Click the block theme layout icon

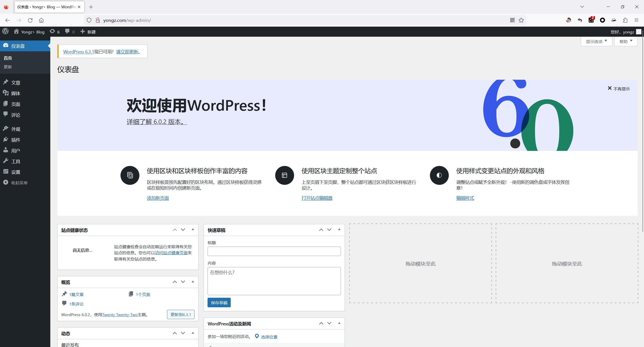[x=285, y=175]
